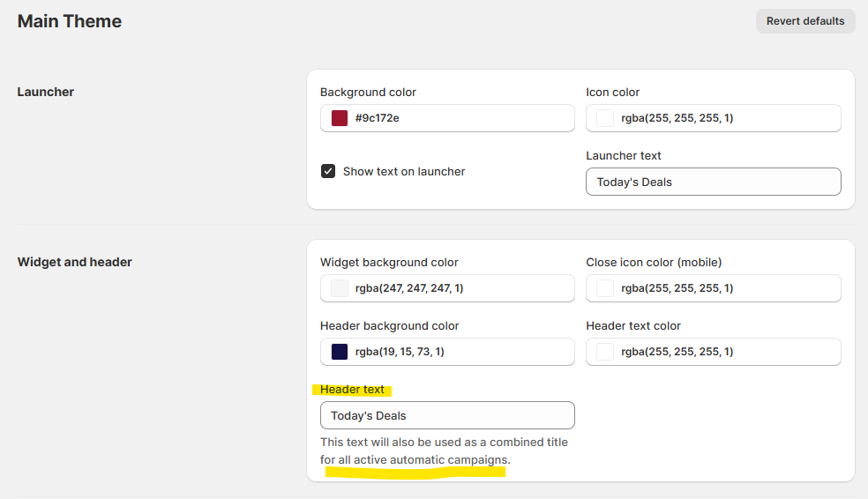The height and width of the screenshot is (499, 868).
Task: Open the Widget background color swatch
Action: click(340, 288)
